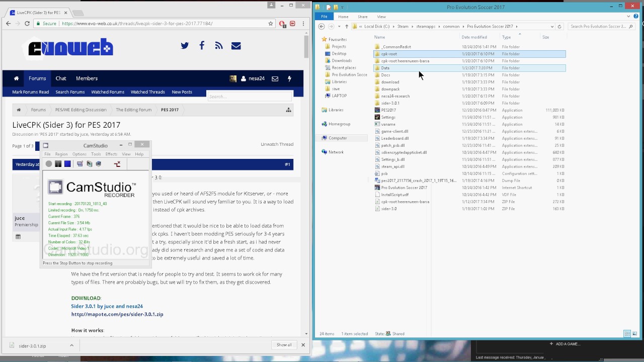Open CamStudio Region menu

(61, 154)
